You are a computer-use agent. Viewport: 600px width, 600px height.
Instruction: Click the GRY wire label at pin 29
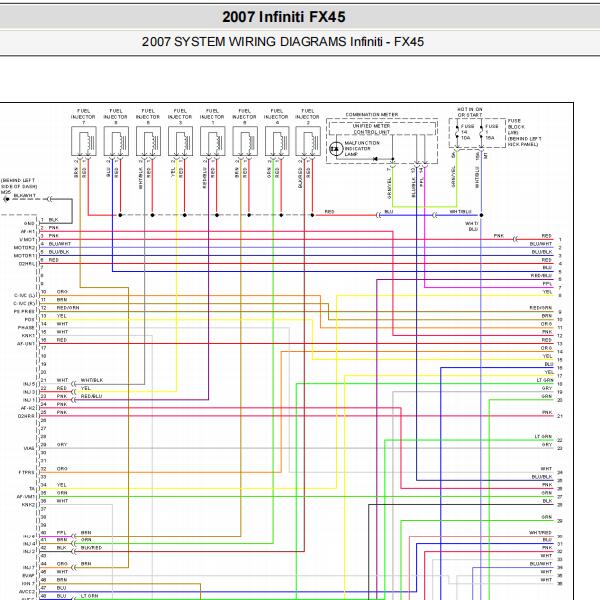pos(62,445)
